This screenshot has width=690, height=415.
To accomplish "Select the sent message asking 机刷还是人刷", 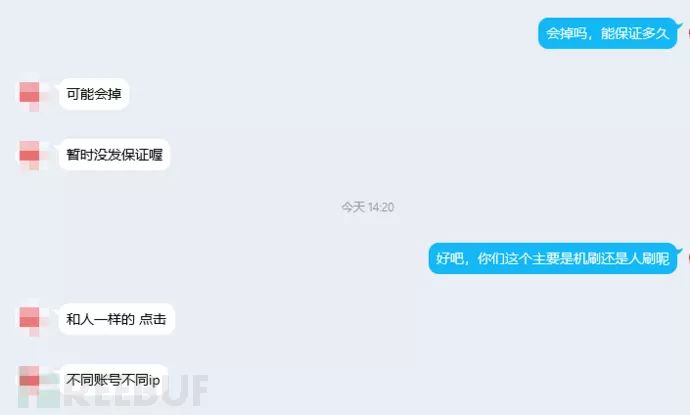I will (x=553, y=258).
